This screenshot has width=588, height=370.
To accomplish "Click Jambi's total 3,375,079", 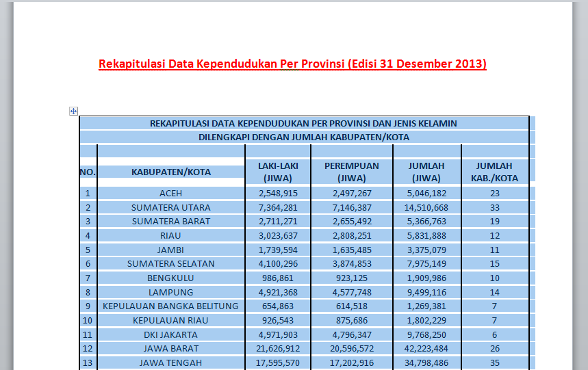I will coord(426,250).
